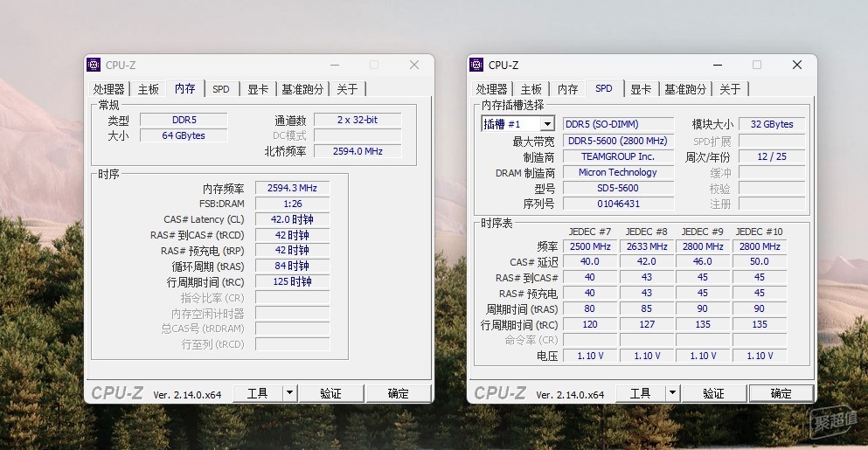Click the 1.10 V voltage cell under JEDEC #7
Screen dimensions: 868x450
click(590, 356)
